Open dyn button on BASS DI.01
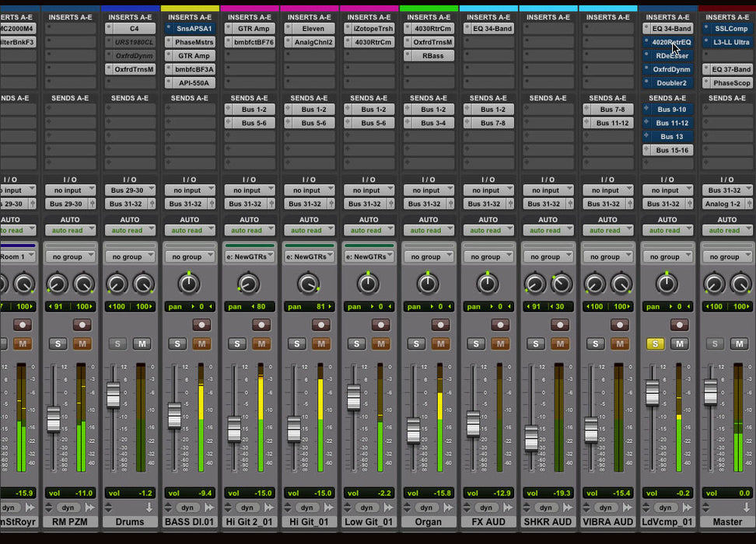756x544 pixels. (x=187, y=507)
